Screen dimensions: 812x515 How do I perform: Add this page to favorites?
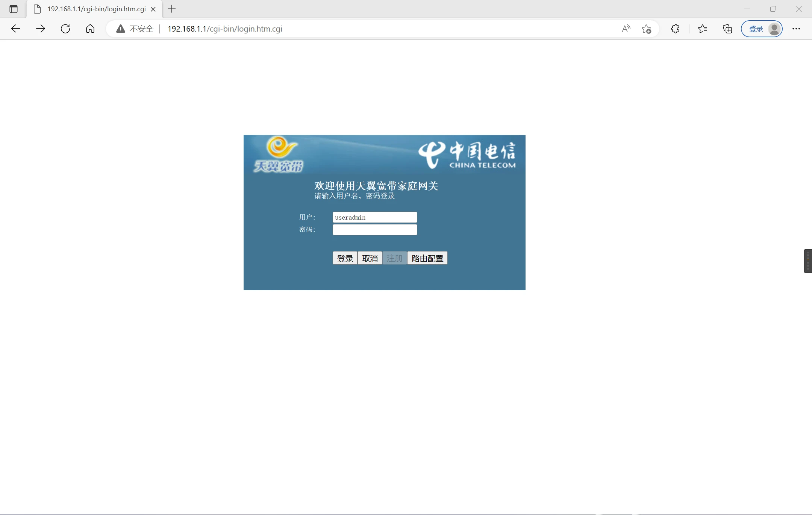click(x=647, y=29)
